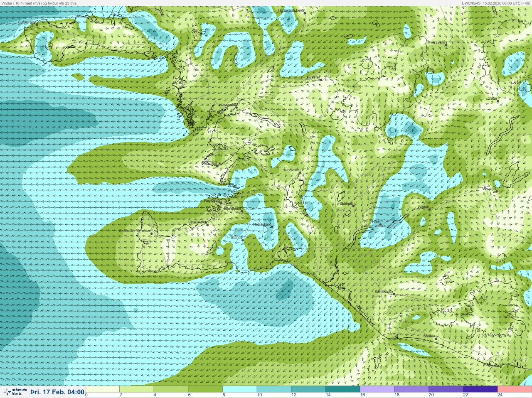Click the Vatnsfell station label

coord(489,189)
